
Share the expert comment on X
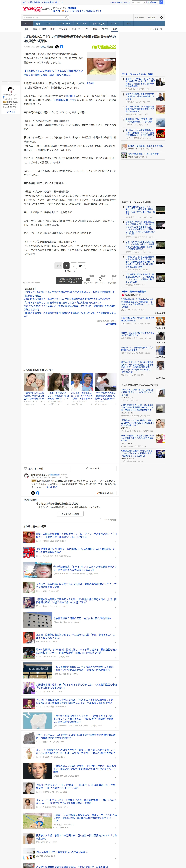[33, 493]
